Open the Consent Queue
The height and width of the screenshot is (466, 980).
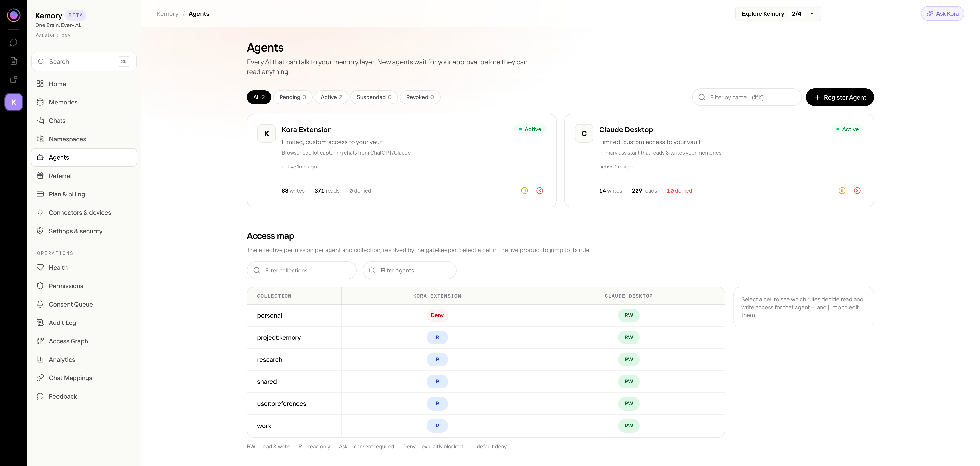(84, 305)
